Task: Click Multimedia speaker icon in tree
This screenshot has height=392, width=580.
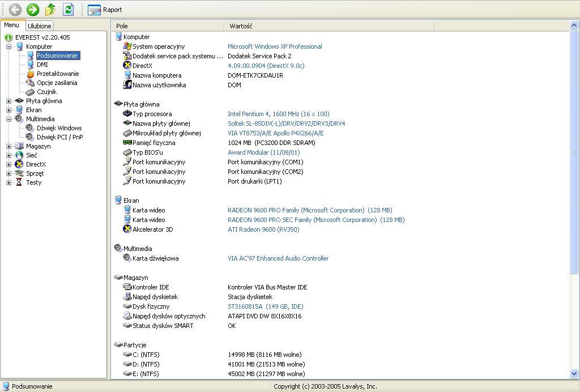Action: [19, 119]
